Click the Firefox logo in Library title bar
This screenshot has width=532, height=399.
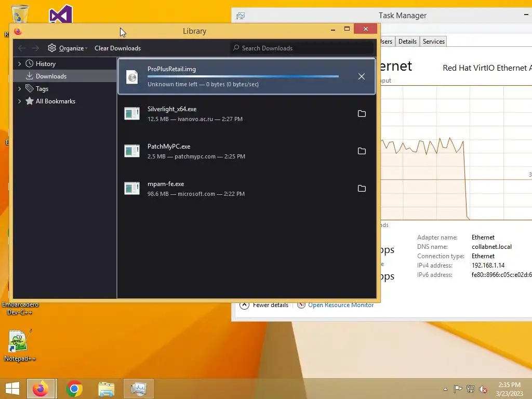point(18,31)
